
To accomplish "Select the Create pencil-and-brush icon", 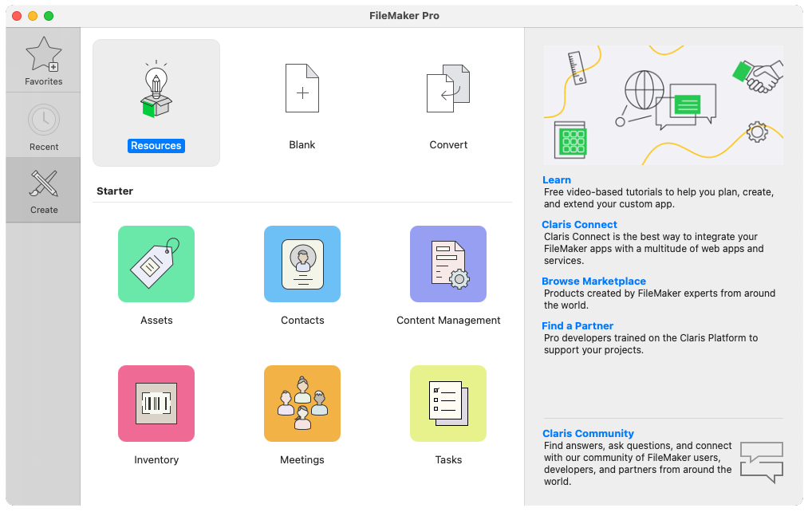I will pos(44,183).
